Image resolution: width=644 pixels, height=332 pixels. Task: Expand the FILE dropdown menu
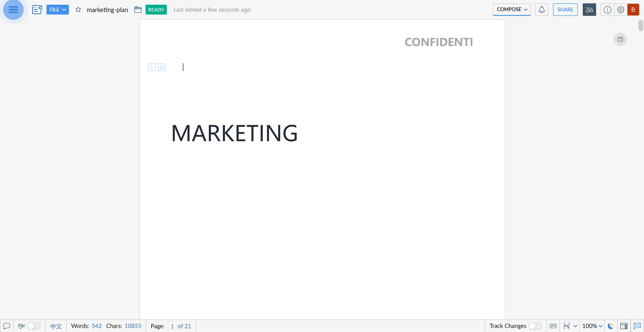[x=58, y=9]
